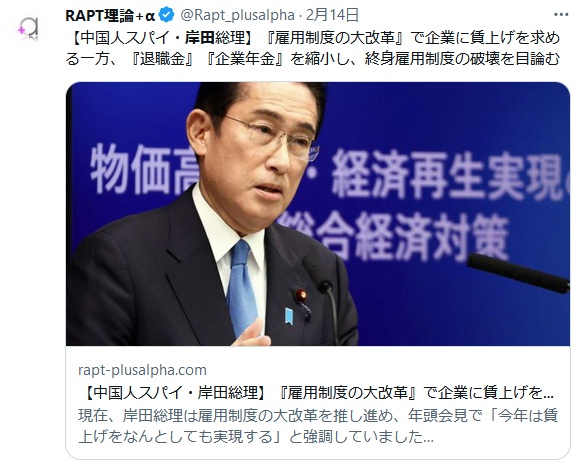580x470 pixels.
Task: Open the @Rapt_plusalpha handle link
Action: [x=237, y=16]
